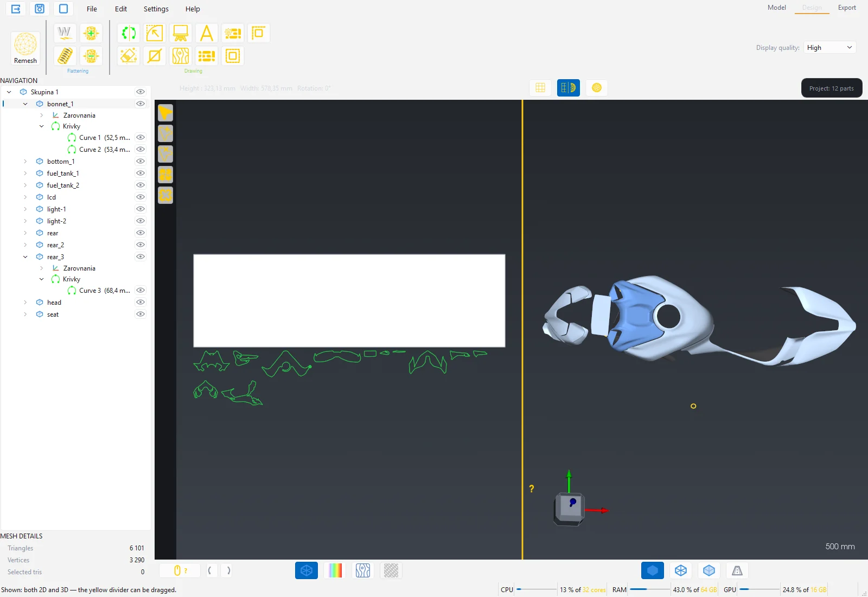Click the blue empty square icon
Image resolution: width=868 pixels, height=597 pixels.
[63, 9]
